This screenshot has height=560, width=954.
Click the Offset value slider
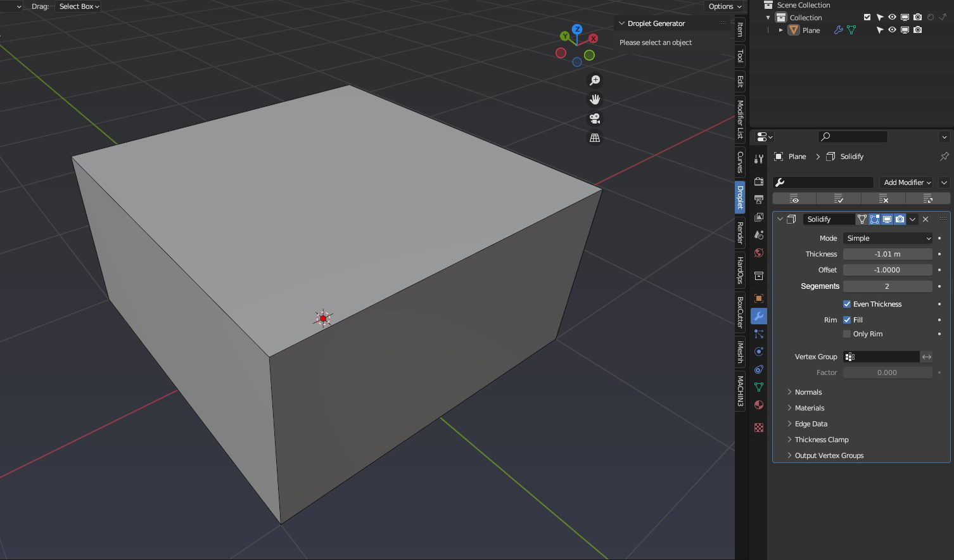point(887,270)
